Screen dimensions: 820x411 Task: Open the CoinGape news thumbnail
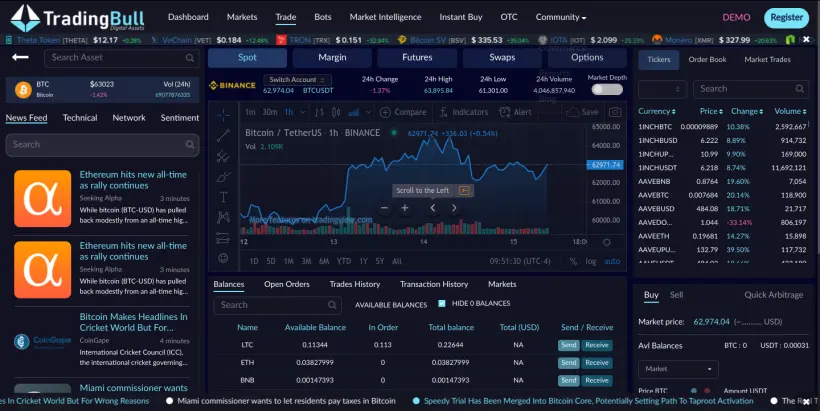click(42, 341)
